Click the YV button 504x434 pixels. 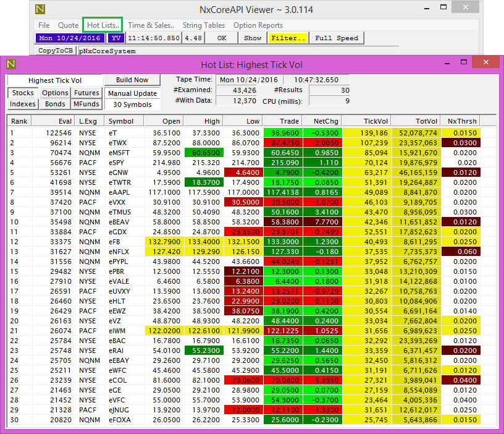(x=116, y=38)
